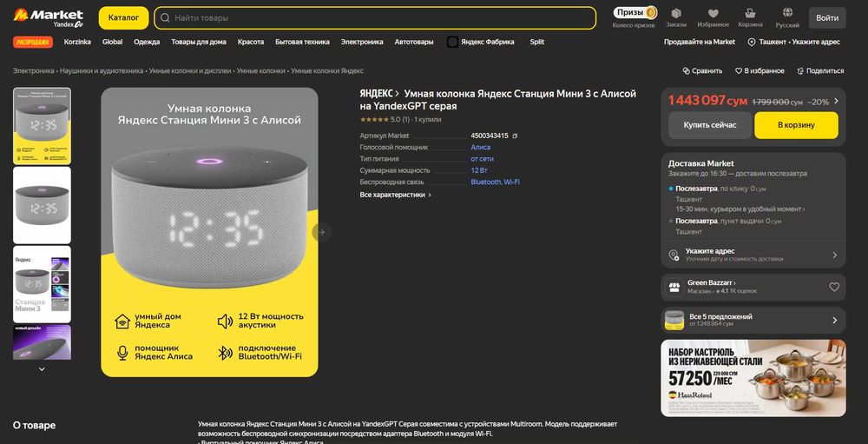Open the 12 Вт power link

click(479, 170)
